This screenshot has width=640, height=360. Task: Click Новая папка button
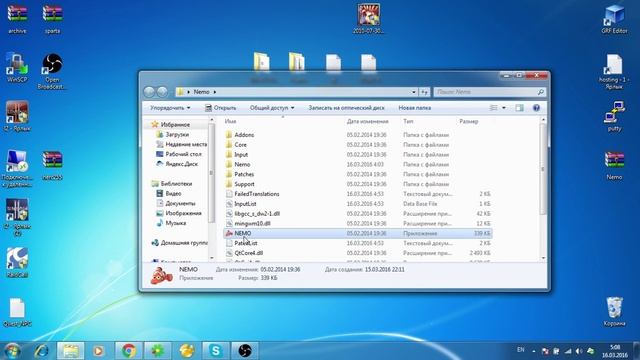pos(415,108)
